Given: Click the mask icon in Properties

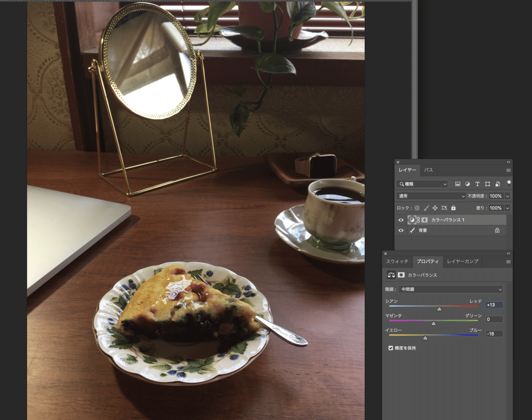Looking at the screenshot, I should point(401,275).
